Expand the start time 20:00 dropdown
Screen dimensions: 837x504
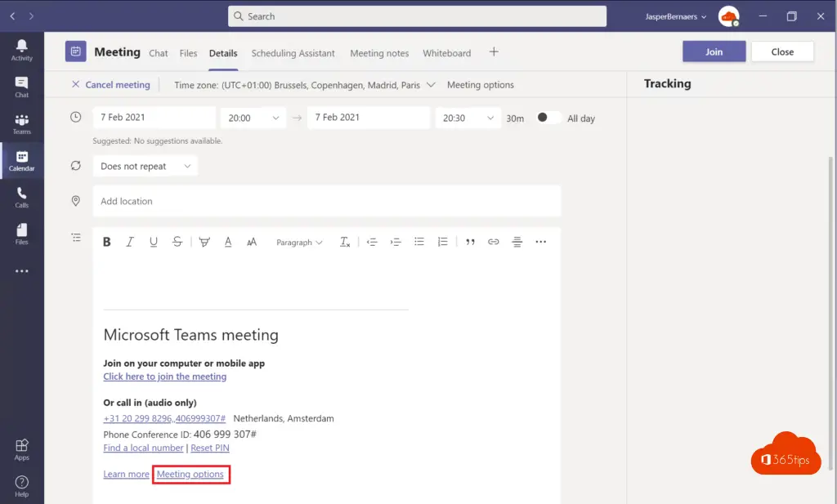(x=253, y=118)
